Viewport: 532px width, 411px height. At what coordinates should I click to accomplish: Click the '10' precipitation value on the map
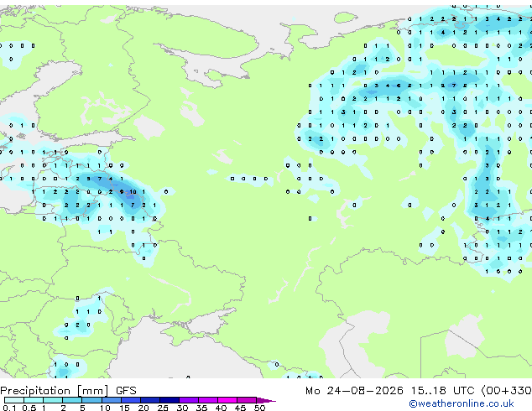[x=133, y=192]
